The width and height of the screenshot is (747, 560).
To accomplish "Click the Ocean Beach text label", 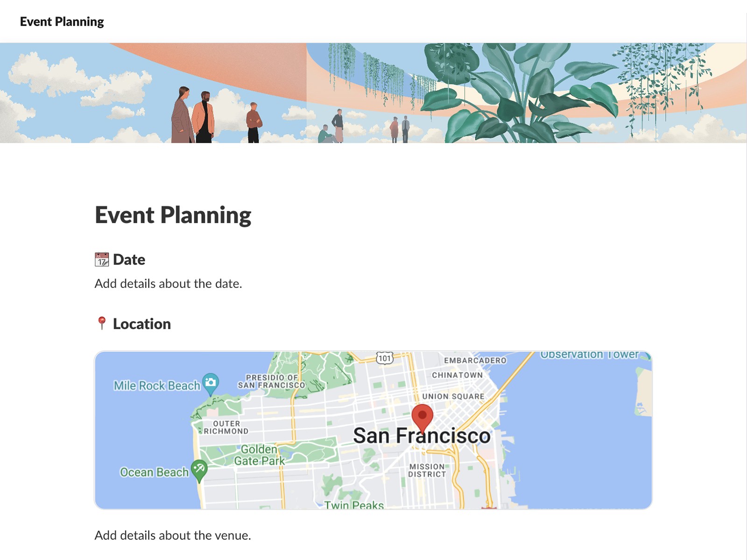I will click(155, 472).
